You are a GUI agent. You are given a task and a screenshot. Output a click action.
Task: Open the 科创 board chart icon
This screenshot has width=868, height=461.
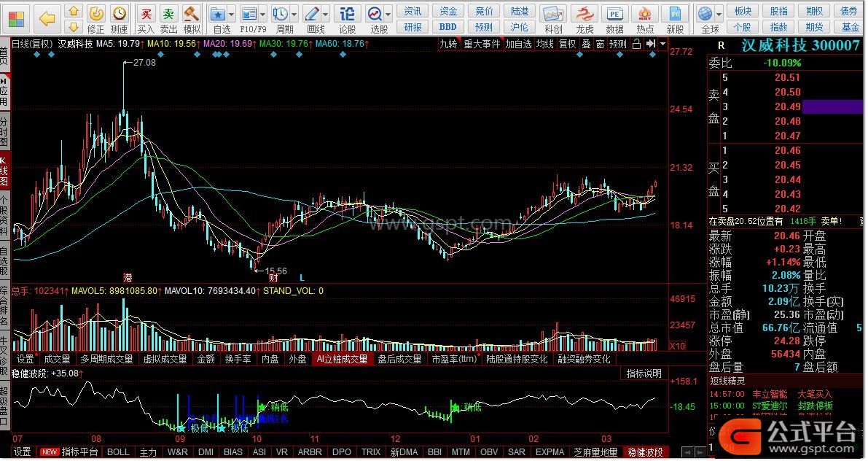point(553,13)
